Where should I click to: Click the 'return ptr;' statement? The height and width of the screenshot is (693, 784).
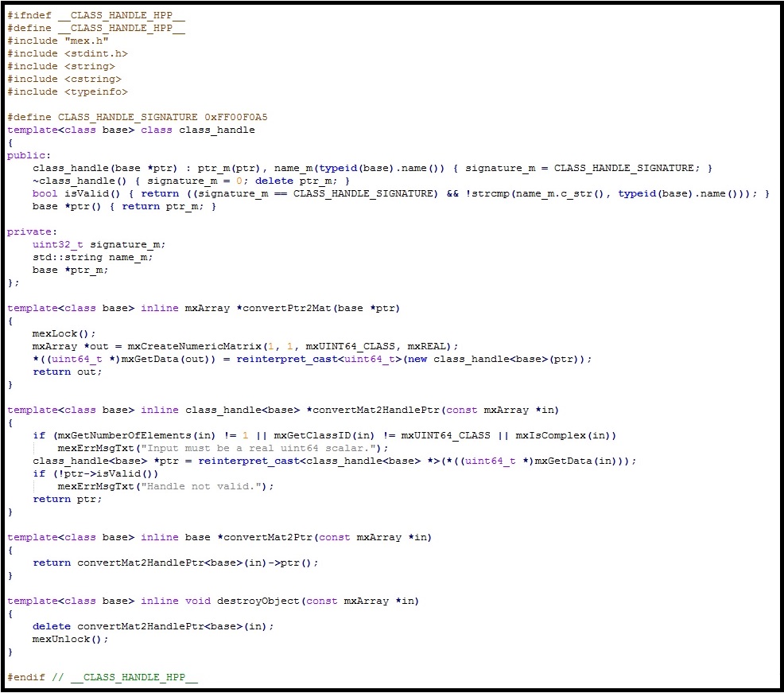[68, 500]
